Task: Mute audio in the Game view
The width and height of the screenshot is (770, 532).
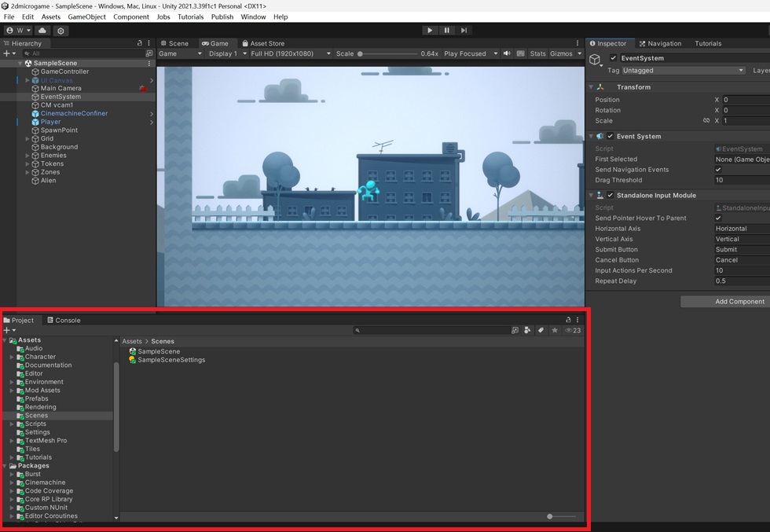Action: [x=507, y=53]
